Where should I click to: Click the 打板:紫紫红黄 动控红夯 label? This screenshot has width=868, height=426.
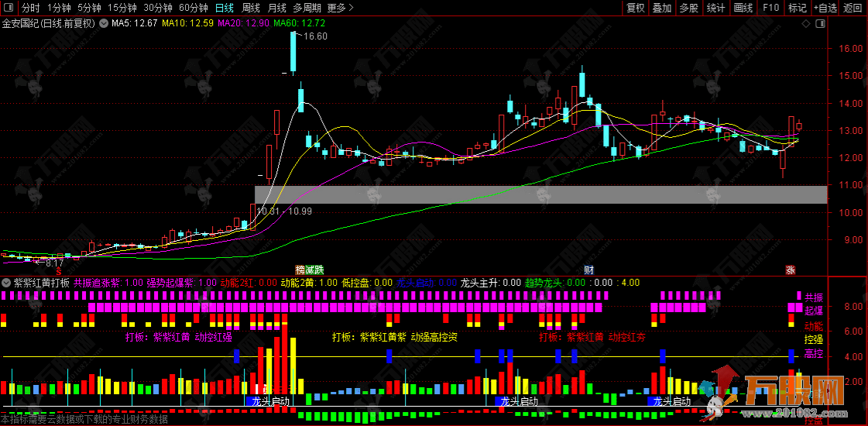[592, 336]
